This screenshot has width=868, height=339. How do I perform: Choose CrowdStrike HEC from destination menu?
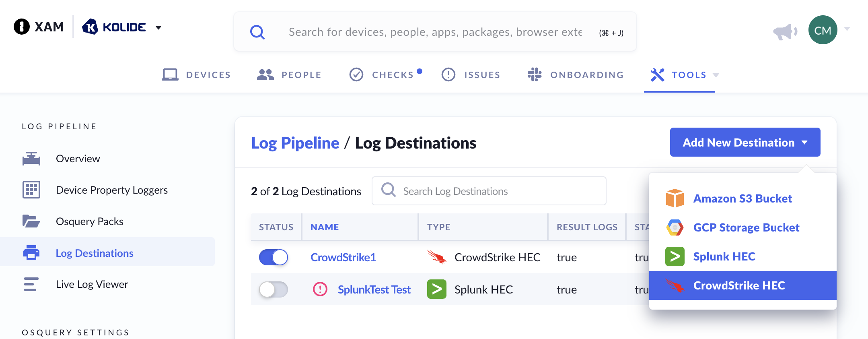[738, 285]
